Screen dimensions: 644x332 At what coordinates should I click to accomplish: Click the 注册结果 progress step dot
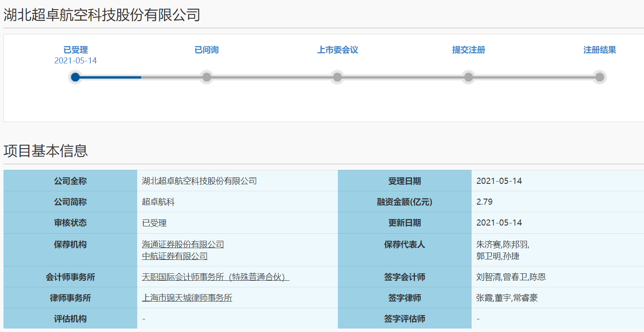[x=600, y=77]
